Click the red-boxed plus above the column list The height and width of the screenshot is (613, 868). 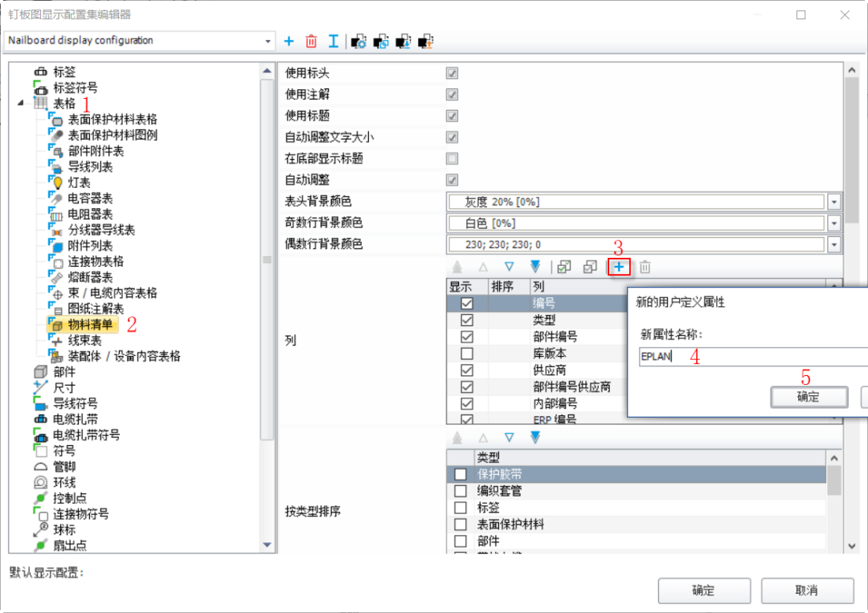[x=619, y=267]
